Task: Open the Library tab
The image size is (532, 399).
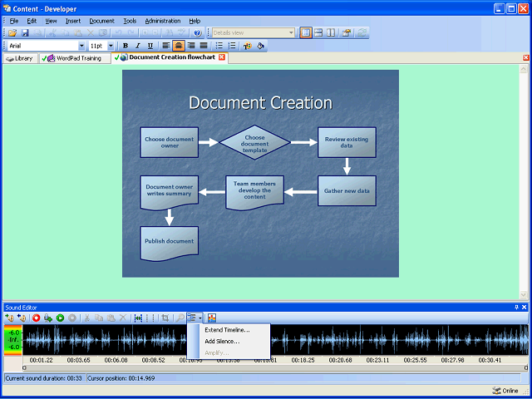Action: point(20,58)
